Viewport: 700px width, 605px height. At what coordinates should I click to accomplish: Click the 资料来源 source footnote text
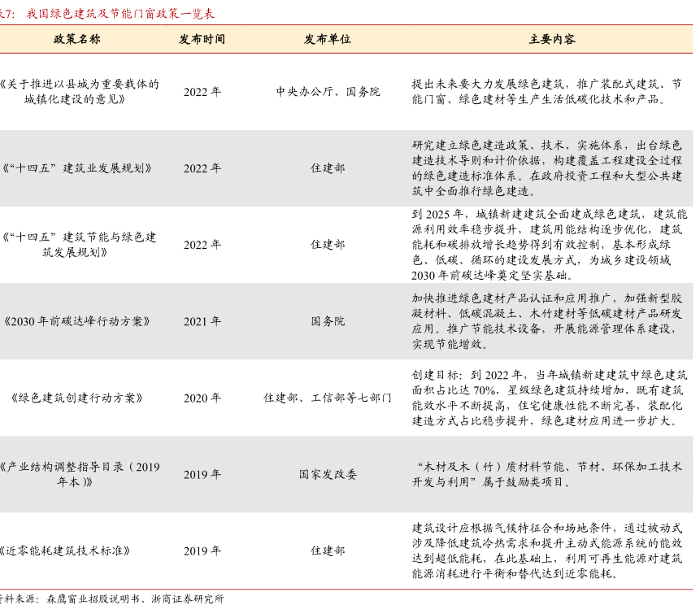tap(114, 598)
